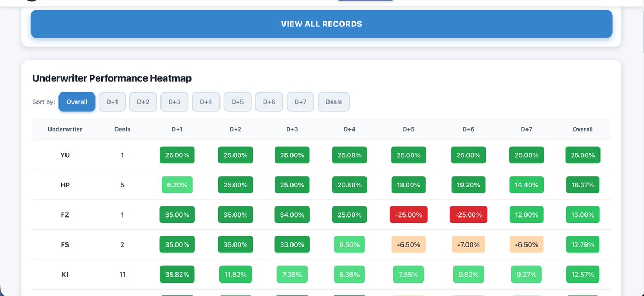Click the Underwriter column header

click(x=65, y=129)
